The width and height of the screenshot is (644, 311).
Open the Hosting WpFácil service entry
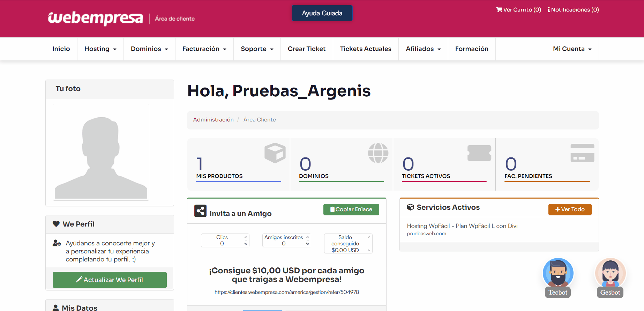coord(462,226)
